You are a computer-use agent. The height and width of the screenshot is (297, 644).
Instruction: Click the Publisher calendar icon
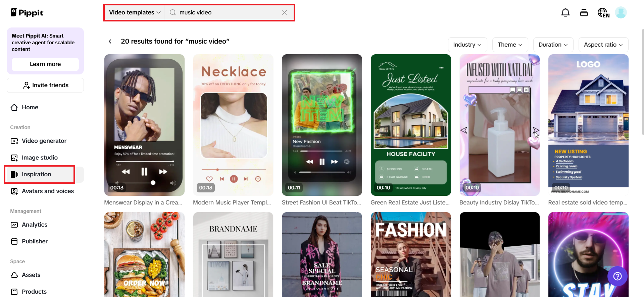pyautogui.click(x=14, y=241)
